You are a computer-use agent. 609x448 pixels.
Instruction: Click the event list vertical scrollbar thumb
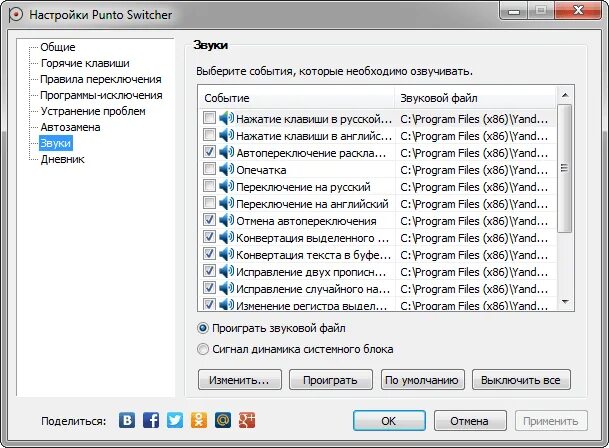tap(565, 168)
